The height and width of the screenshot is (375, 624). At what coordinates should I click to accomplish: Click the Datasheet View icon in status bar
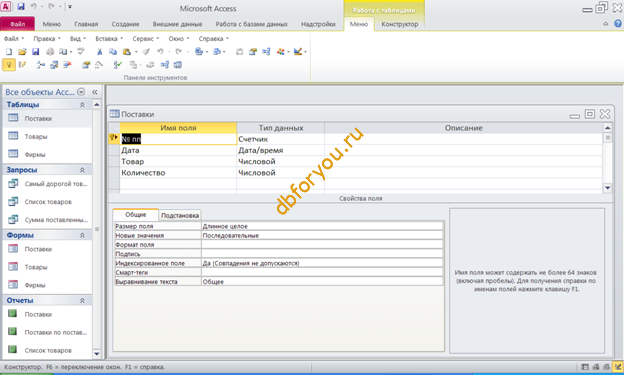pyautogui.click(x=585, y=367)
